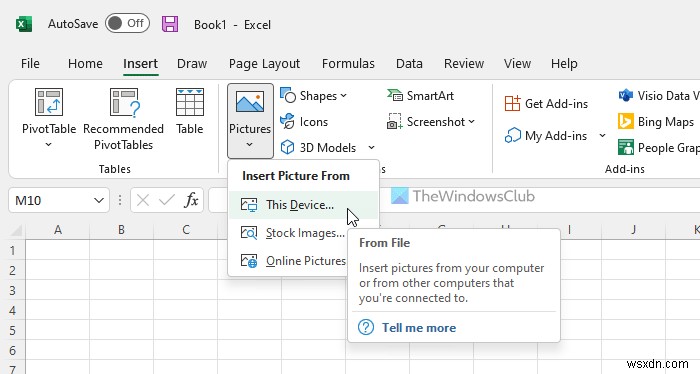Screen dimensions: 700x374
Task: Collapse the Pictures dropdown chevron
Action: pos(250,145)
